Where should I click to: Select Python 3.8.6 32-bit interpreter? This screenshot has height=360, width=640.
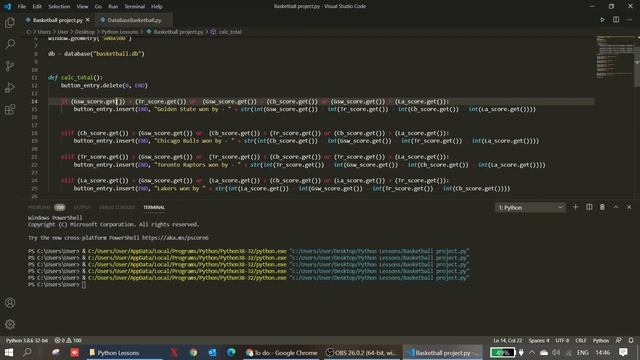point(27,340)
